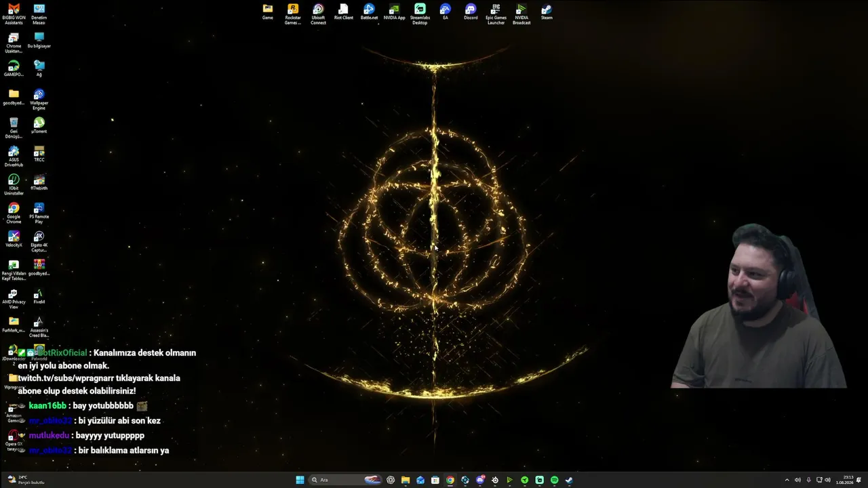The height and width of the screenshot is (488, 868).
Task: Select the EA desktop shortcut
Action: pyautogui.click(x=445, y=12)
